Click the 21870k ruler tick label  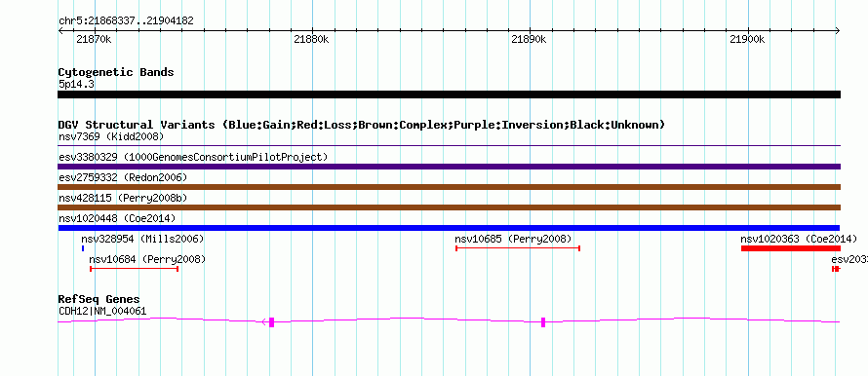click(94, 39)
